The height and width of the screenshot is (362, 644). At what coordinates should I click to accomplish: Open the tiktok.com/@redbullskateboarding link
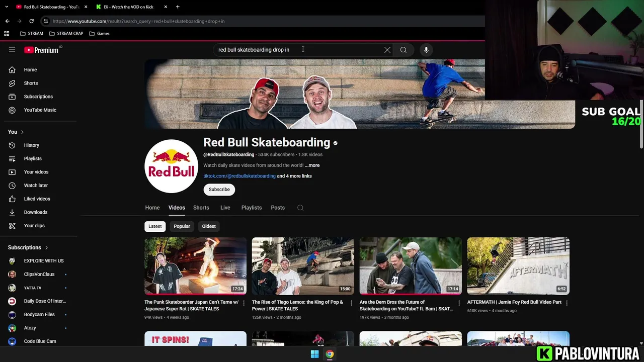click(x=239, y=176)
